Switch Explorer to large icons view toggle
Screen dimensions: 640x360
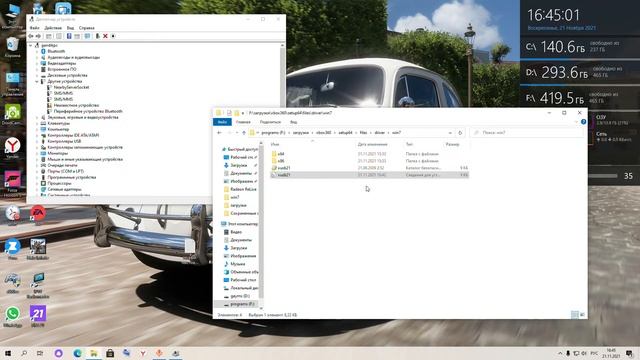[582, 314]
